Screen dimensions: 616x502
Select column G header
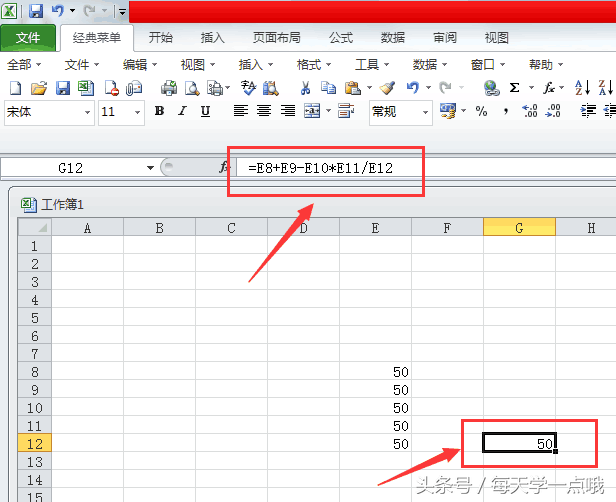tap(519, 227)
